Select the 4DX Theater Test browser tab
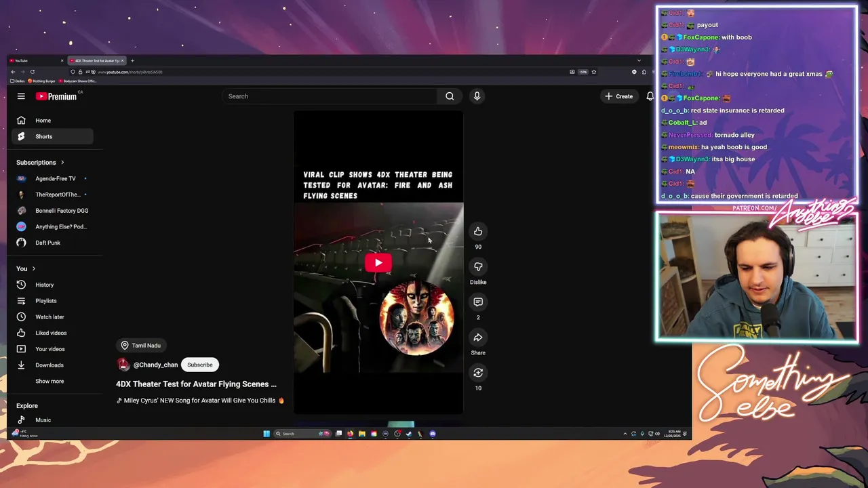 pyautogui.click(x=97, y=61)
